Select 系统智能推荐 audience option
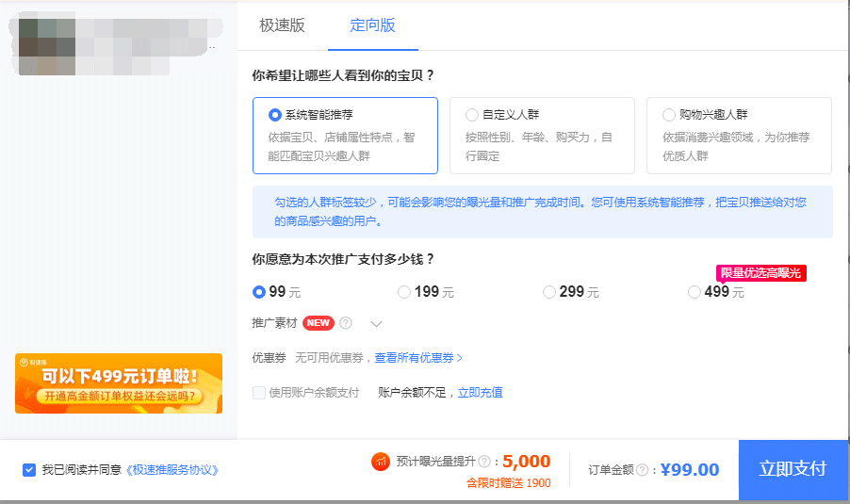 tap(275, 115)
